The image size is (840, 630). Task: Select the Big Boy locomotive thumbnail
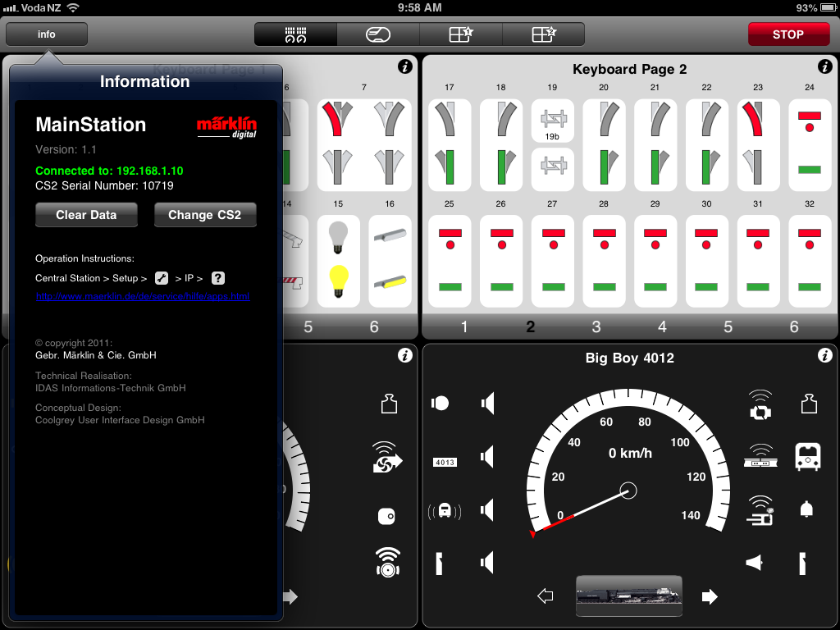pos(629,596)
